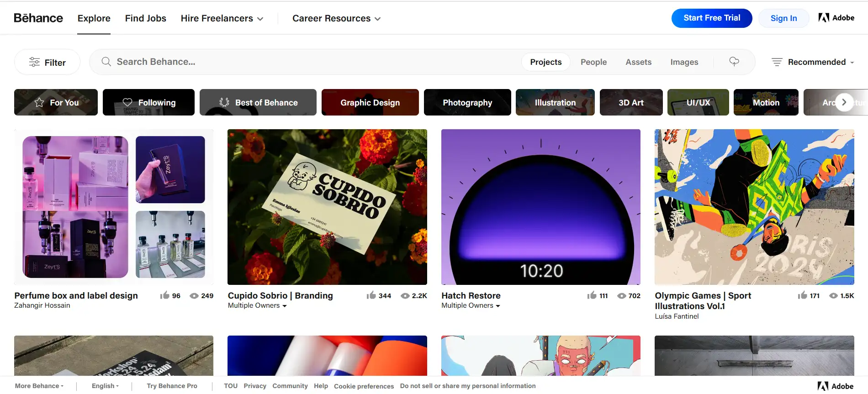Go to the Explore tab
The image size is (868, 394).
point(94,18)
